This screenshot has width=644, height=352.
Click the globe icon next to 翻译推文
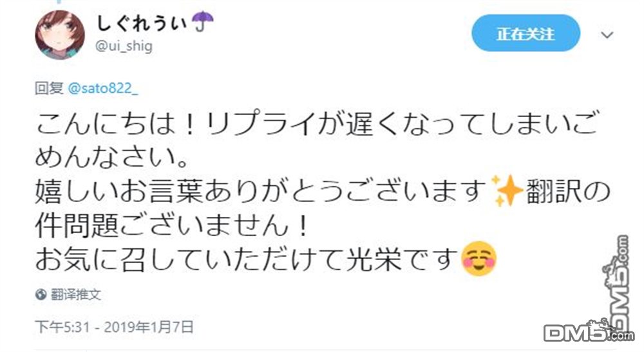tap(41, 294)
